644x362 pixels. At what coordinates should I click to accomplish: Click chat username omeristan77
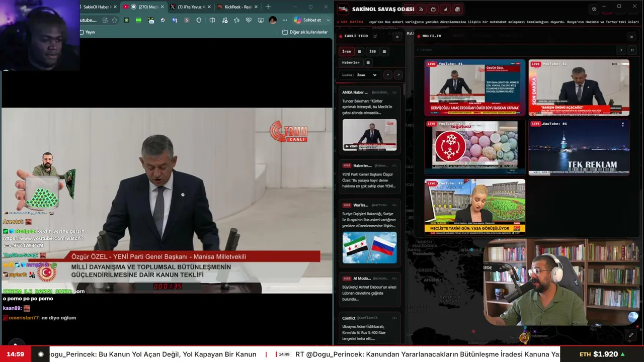tap(24, 318)
